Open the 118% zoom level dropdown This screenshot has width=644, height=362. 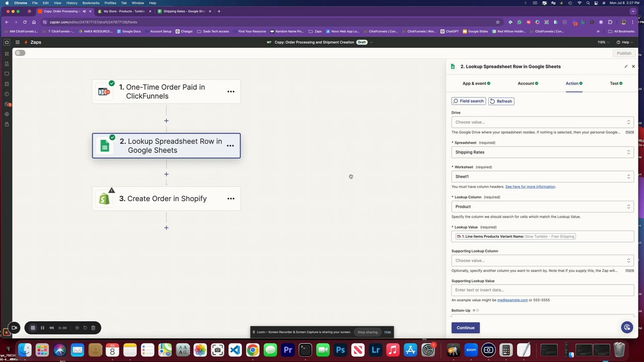coord(603,42)
